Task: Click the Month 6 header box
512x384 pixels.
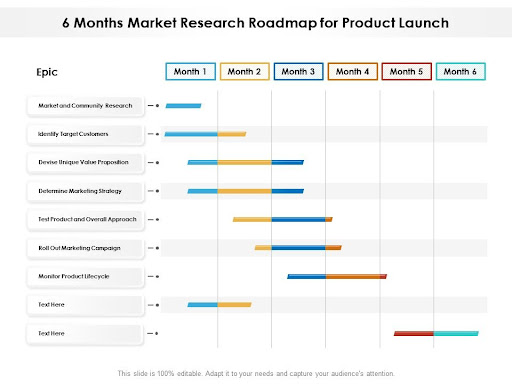Action: pyautogui.click(x=460, y=71)
